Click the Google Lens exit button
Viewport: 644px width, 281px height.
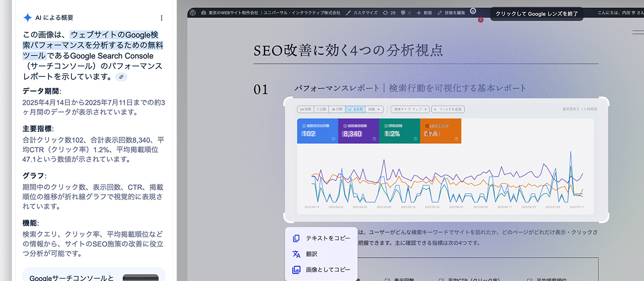point(537,14)
